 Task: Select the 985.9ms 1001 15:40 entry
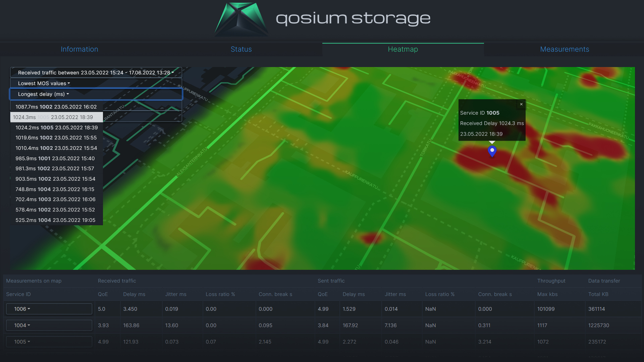(56, 159)
